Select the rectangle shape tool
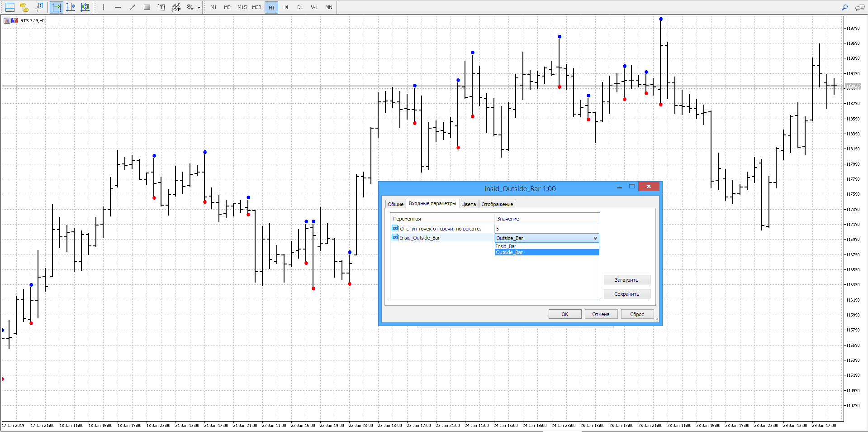868x432 pixels. (x=147, y=7)
